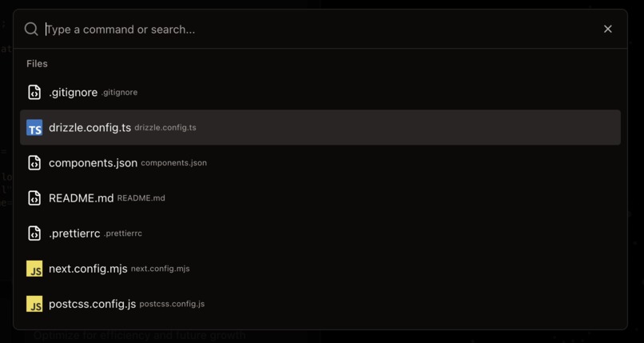
Task: Open components.json from the list
Action: (320, 162)
